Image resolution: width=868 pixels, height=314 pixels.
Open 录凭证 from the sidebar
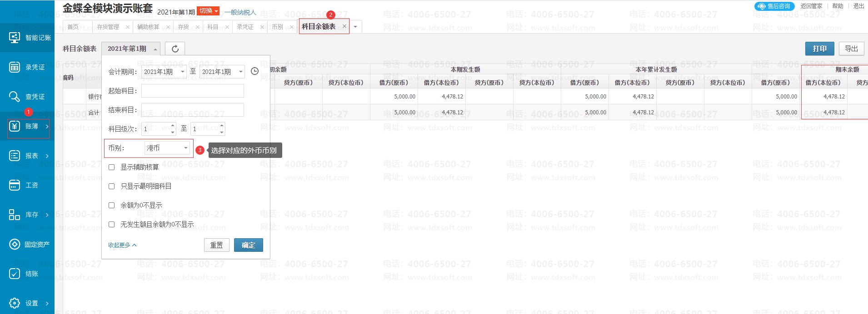point(15,67)
